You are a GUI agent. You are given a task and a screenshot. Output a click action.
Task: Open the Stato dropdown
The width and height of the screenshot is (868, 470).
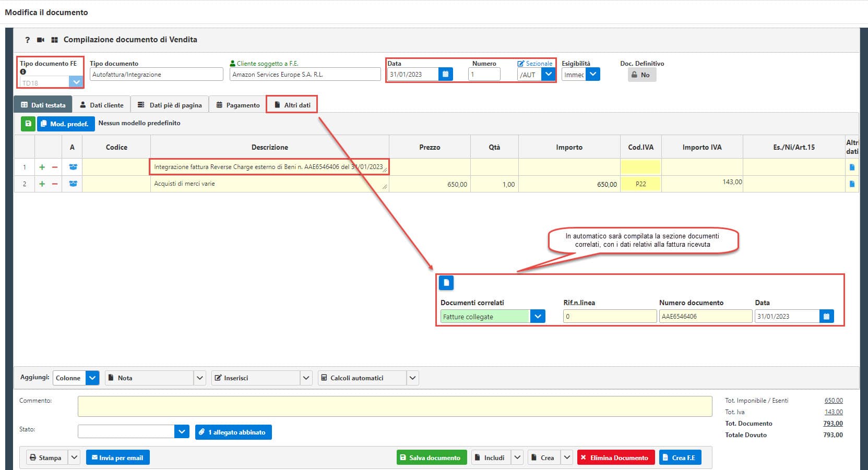[182, 431]
